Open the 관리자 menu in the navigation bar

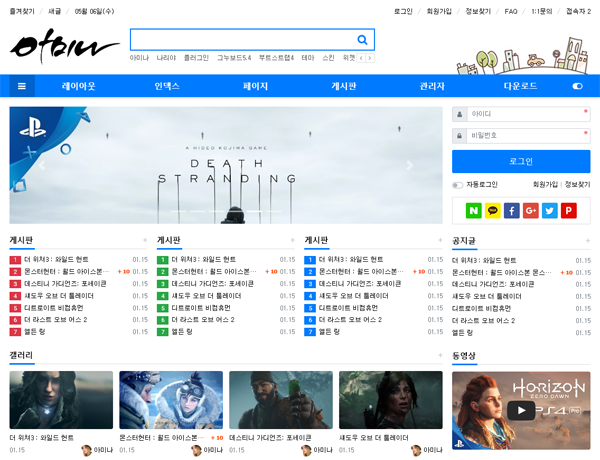pos(432,86)
